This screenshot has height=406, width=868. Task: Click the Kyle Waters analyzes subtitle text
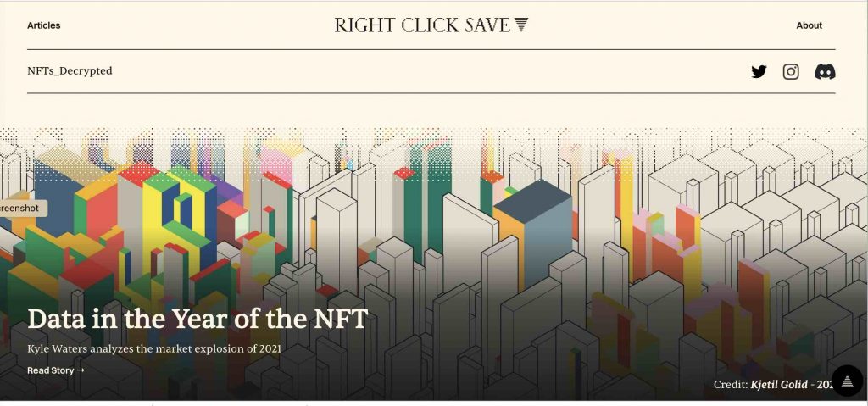[154, 349]
